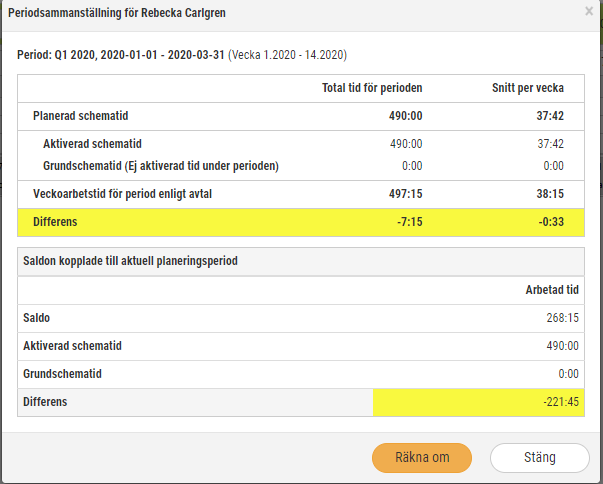The width and height of the screenshot is (603, 484).
Task: Click the Saldo row label
Action: pos(37,318)
